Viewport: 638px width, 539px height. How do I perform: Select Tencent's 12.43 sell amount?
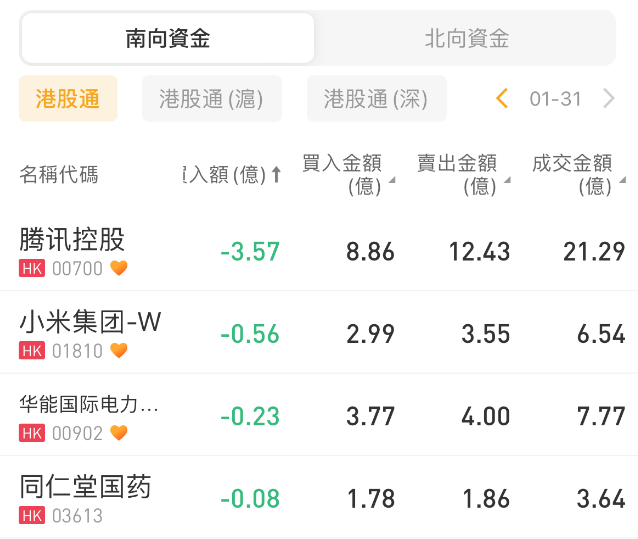(x=479, y=251)
